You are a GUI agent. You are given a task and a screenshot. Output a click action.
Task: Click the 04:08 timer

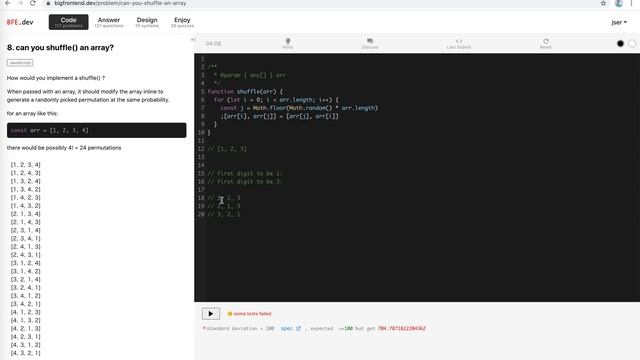coord(213,44)
